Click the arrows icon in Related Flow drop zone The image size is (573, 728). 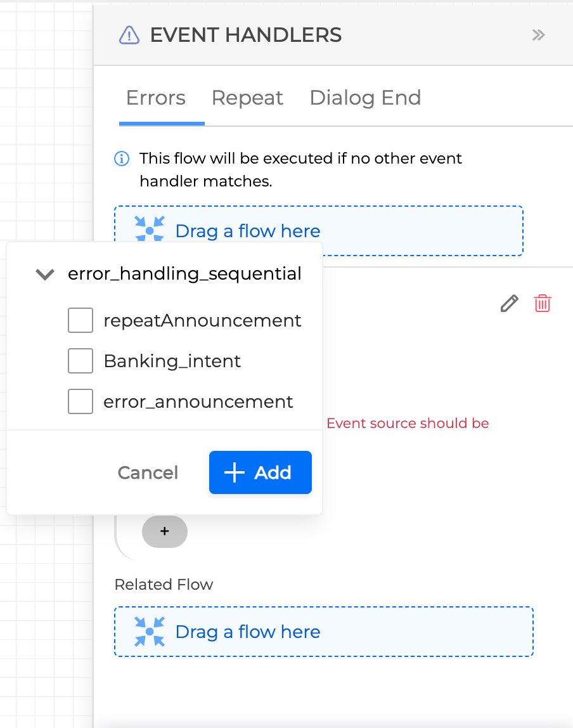150,632
